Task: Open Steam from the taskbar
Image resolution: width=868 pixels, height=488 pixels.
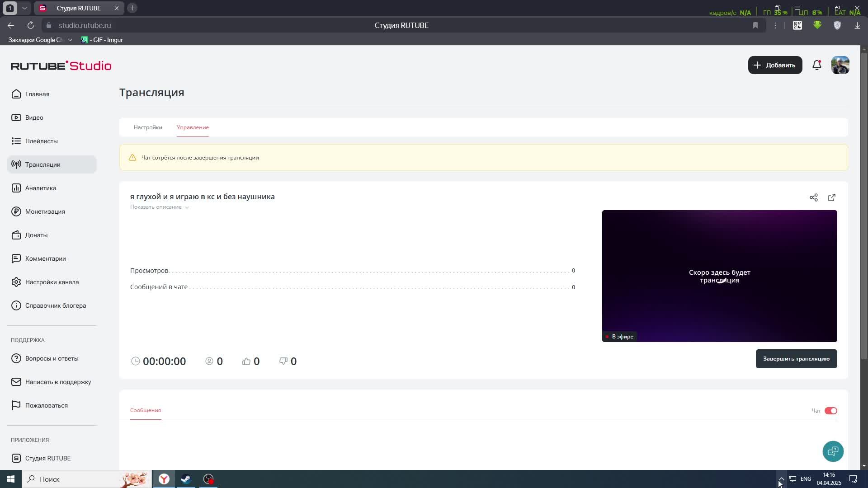Action: [x=186, y=479]
